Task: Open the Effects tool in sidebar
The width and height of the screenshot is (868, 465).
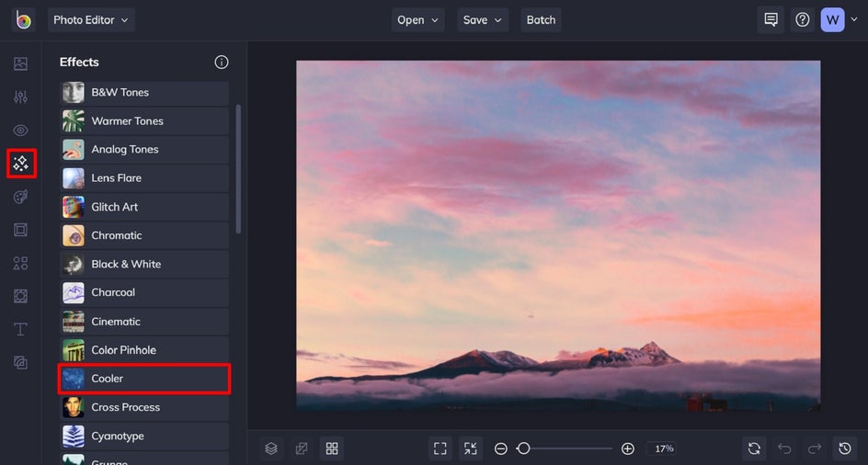Action: point(20,164)
